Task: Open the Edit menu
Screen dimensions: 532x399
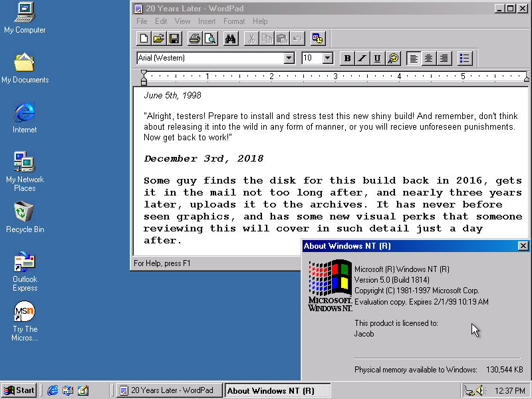Action: pos(161,21)
